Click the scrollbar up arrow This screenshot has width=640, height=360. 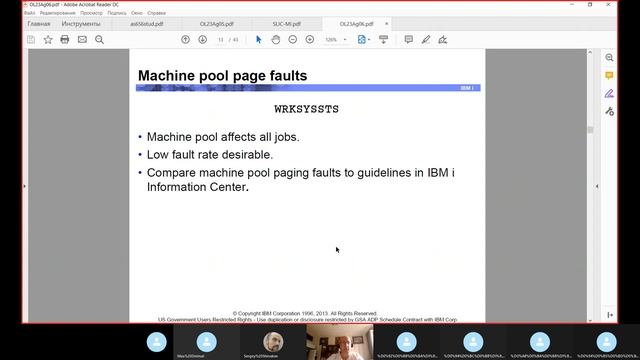coord(590,52)
